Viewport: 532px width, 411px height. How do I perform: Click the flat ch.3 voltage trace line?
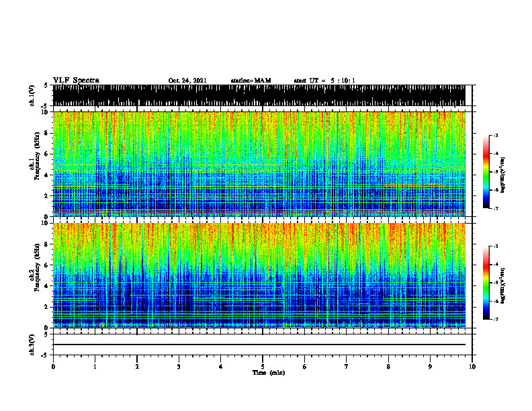pos(259,345)
